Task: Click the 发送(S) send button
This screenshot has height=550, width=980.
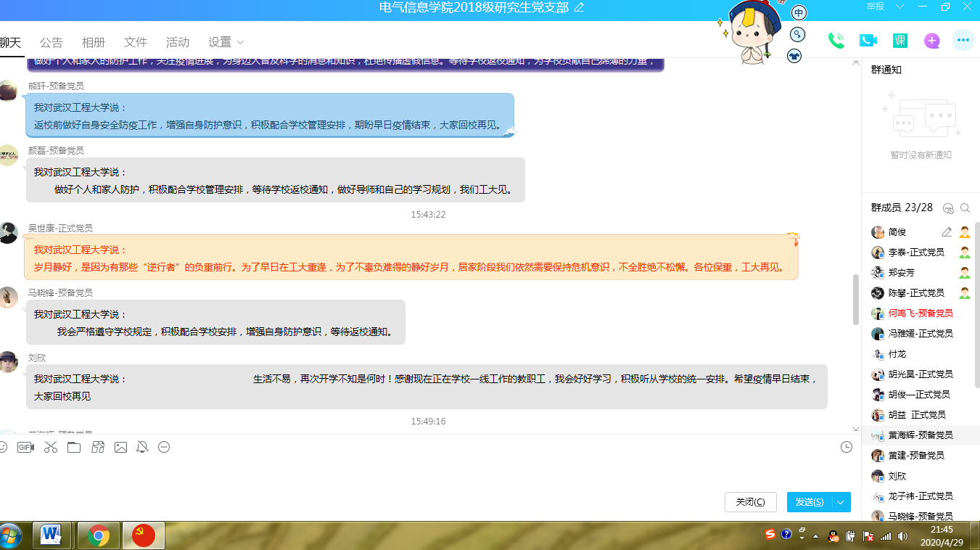Action: (x=809, y=502)
